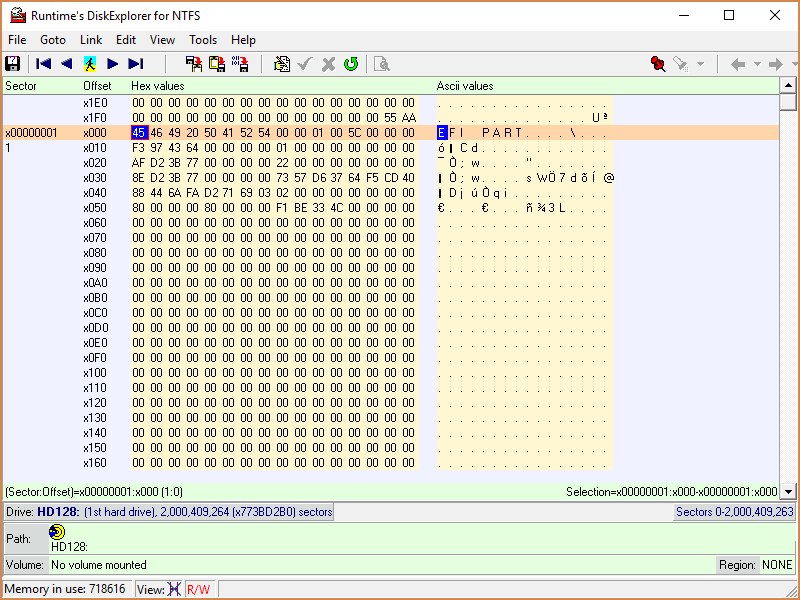Click the yellow running man Goto icon

coord(90,64)
